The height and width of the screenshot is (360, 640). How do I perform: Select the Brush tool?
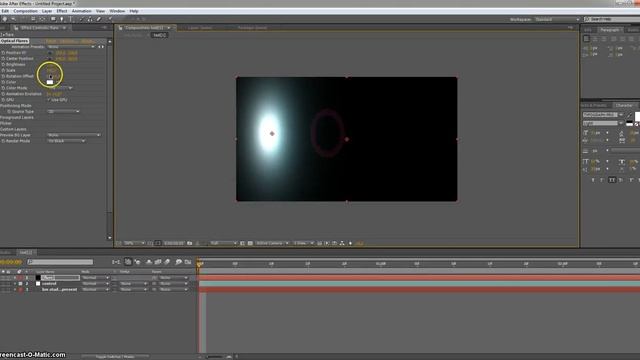[x=81, y=19]
